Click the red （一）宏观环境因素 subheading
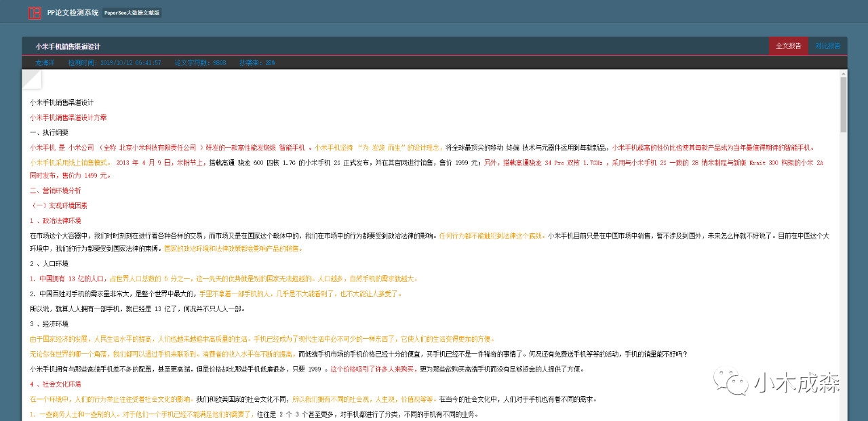 point(58,205)
